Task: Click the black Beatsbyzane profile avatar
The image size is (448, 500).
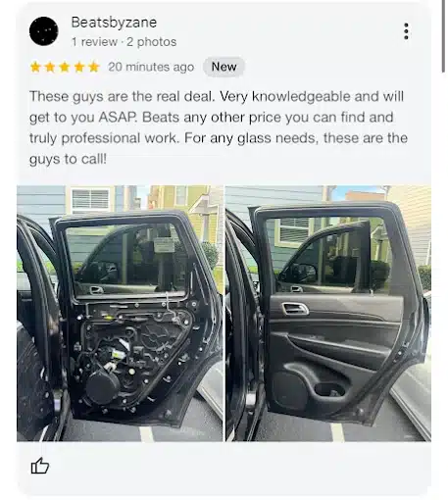Action: click(x=44, y=31)
